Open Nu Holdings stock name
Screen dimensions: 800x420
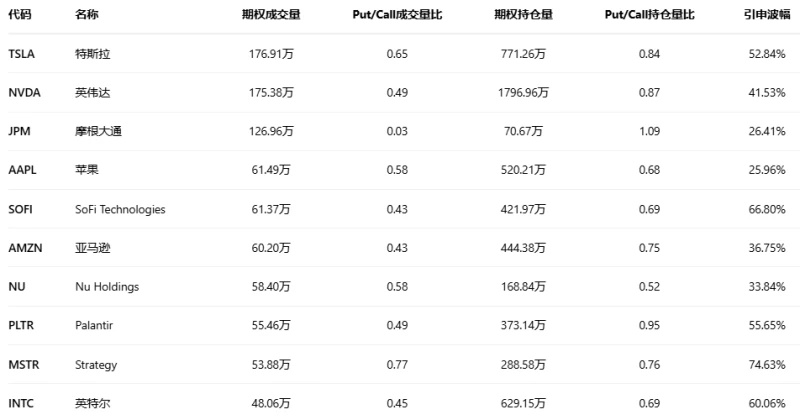point(107,287)
